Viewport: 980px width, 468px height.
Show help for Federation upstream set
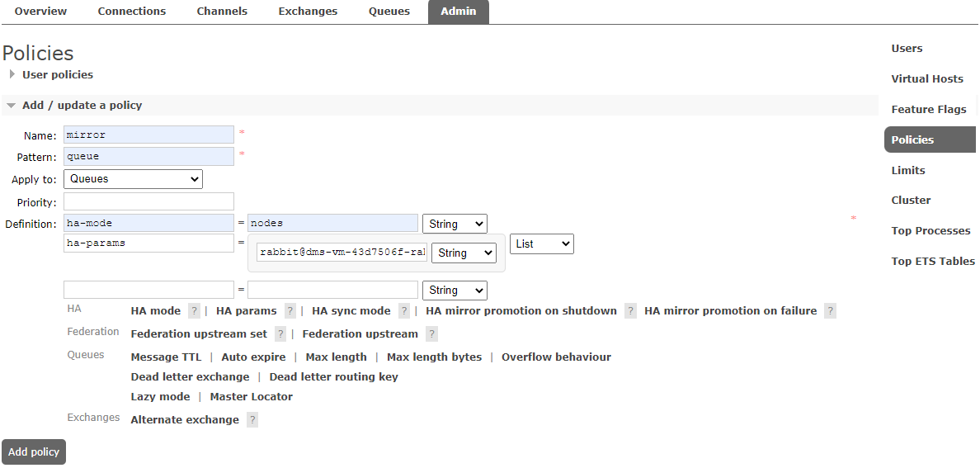(280, 334)
